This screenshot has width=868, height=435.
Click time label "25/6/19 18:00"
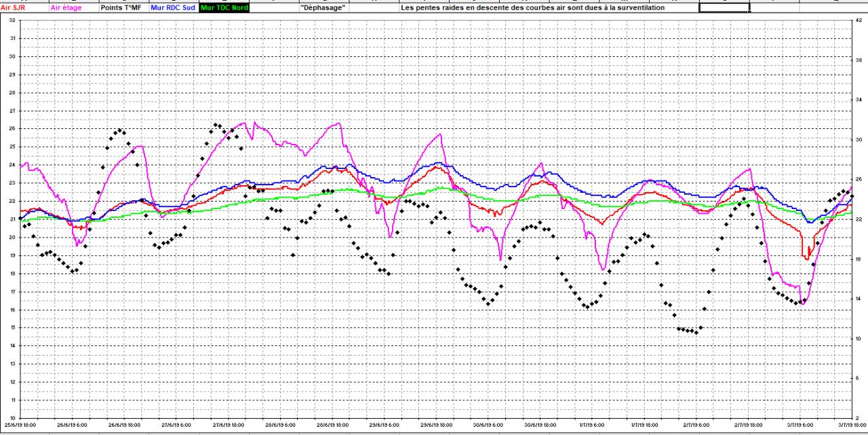pos(20,425)
